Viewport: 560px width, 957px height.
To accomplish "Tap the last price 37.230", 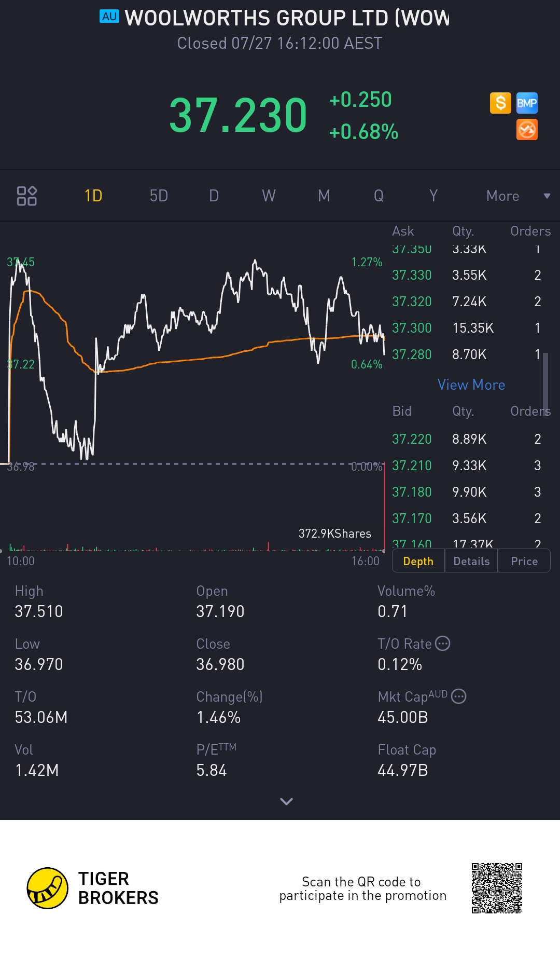I will coord(238,115).
